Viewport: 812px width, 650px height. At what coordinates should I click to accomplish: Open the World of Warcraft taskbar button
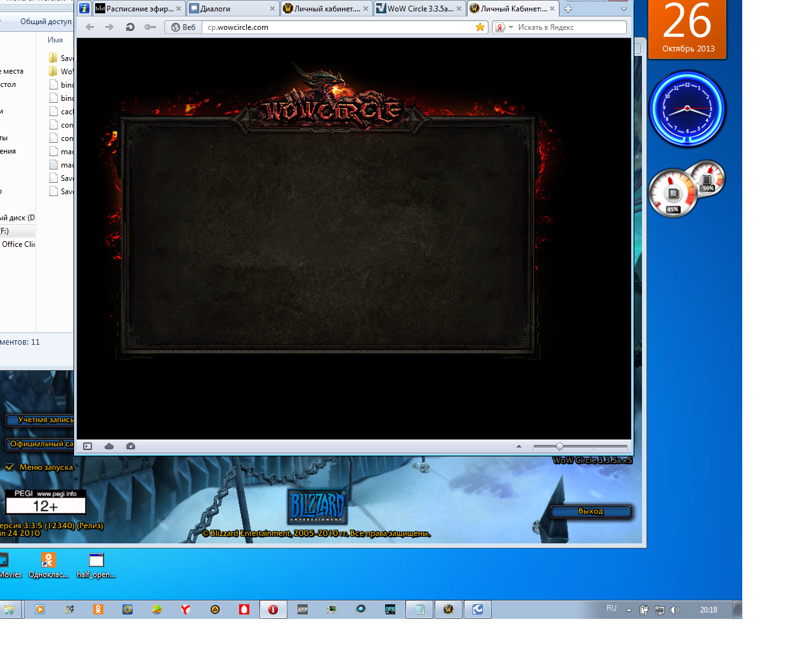(448, 609)
